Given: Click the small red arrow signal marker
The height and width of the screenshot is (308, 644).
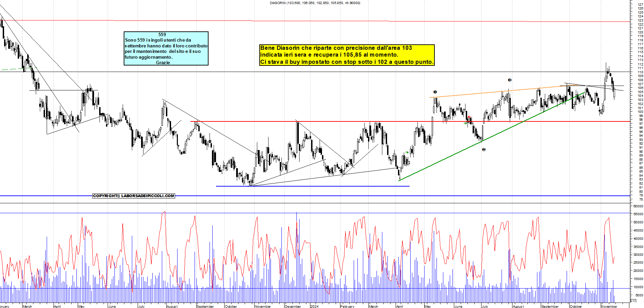Looking at the screenshot, I should pos(470,117).
